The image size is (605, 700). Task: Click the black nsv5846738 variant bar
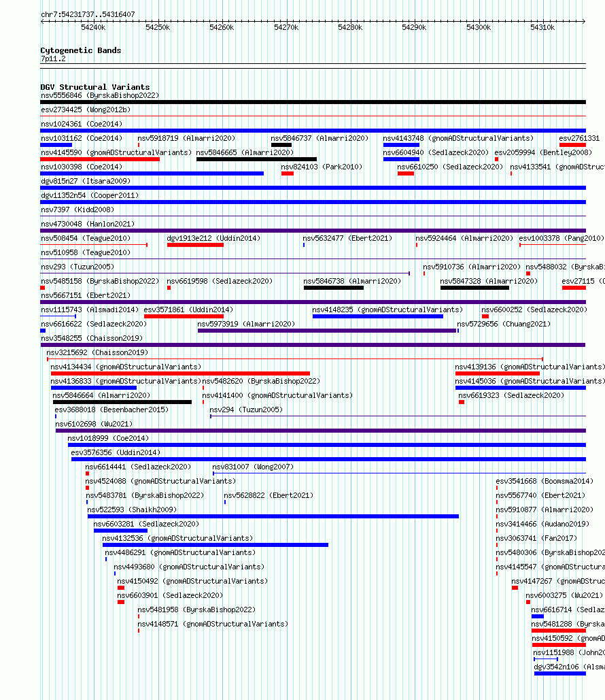[x=334, y=288]
